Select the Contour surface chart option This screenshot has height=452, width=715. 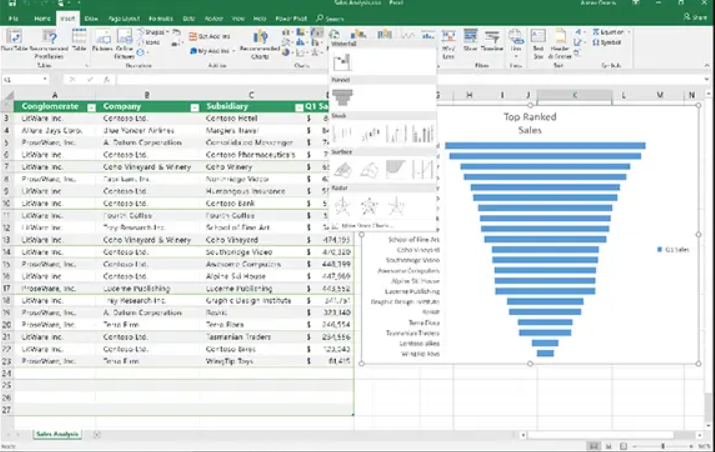[x=396, y=170]
